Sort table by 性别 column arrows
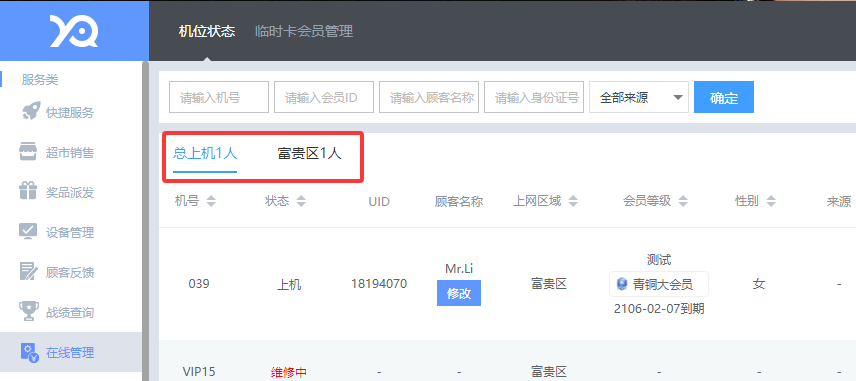This screenshot has width=856, height=381. pyautogui.click(x=771, y=201)
